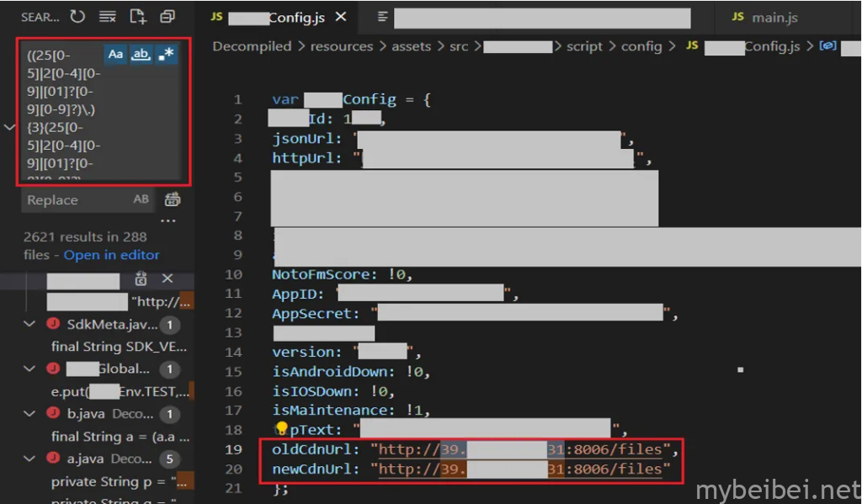This screenshot has height=504, width=862.
Task: Collapse the a.java results group
Action: pos(30,459)
